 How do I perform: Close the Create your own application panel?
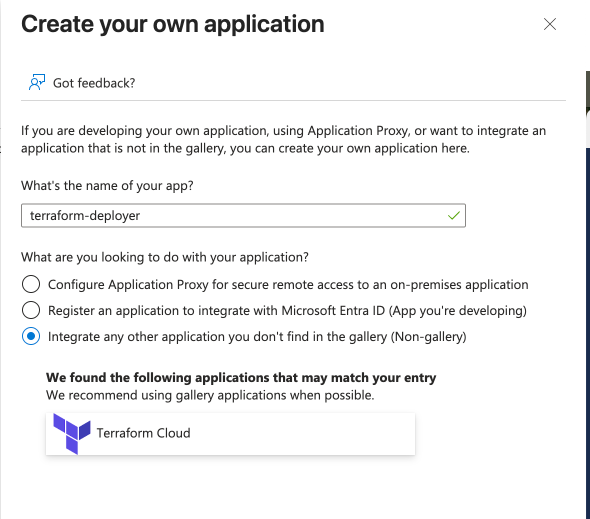coord(550,24)
